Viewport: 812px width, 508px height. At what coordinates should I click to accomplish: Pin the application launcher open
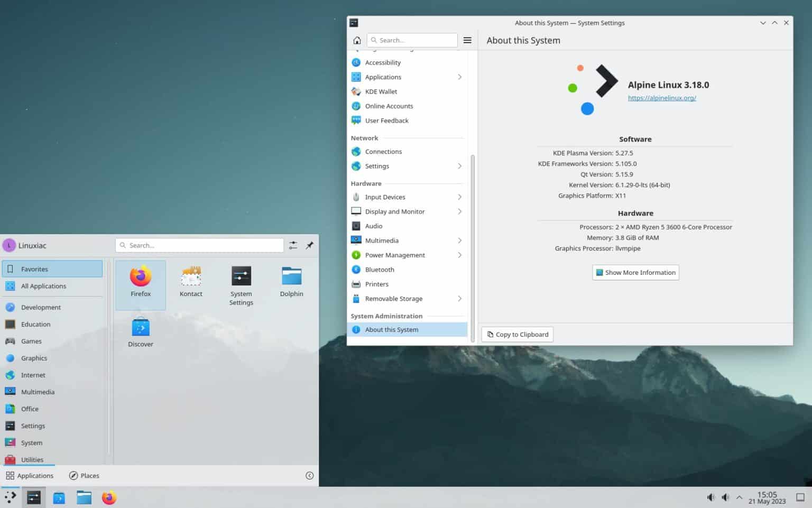point(310,245)
